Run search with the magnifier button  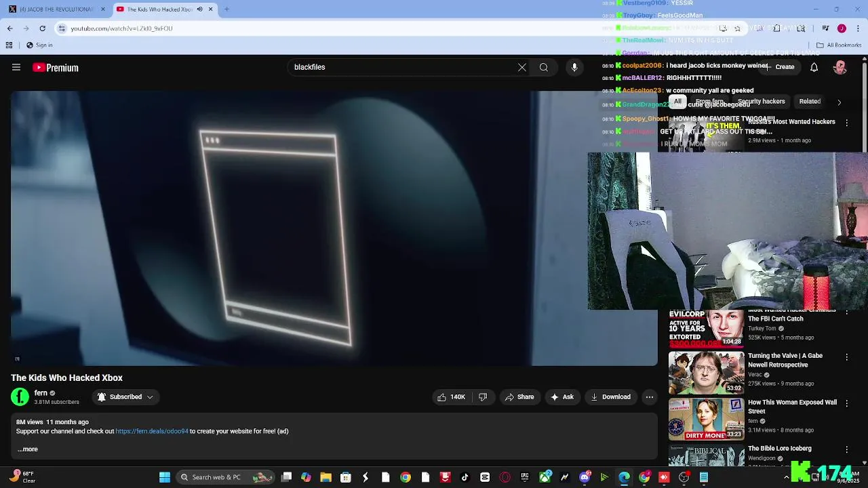[544, 67]
